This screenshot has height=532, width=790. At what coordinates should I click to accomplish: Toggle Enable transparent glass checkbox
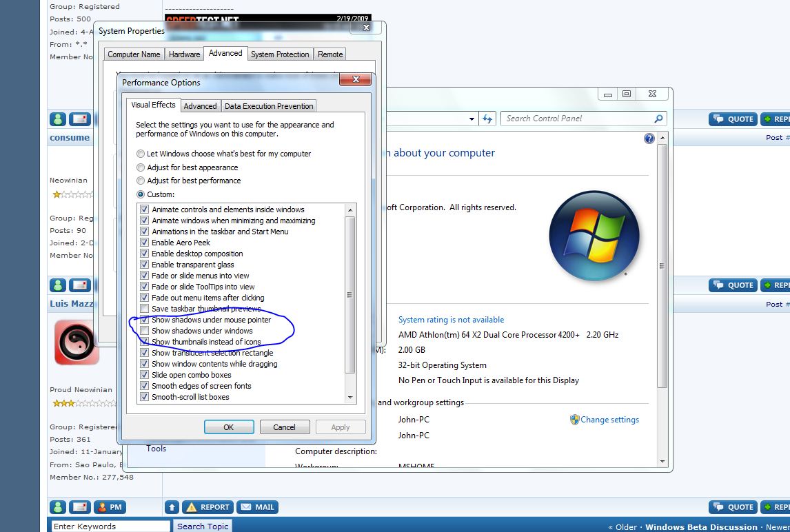tap(144, 265)
